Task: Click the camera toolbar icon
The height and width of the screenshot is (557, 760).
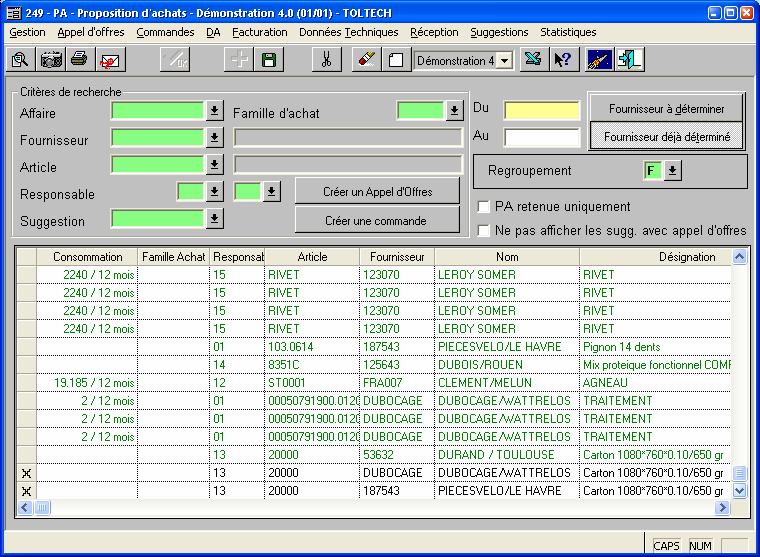Action: pyautogui.click(x=51, y=60)
